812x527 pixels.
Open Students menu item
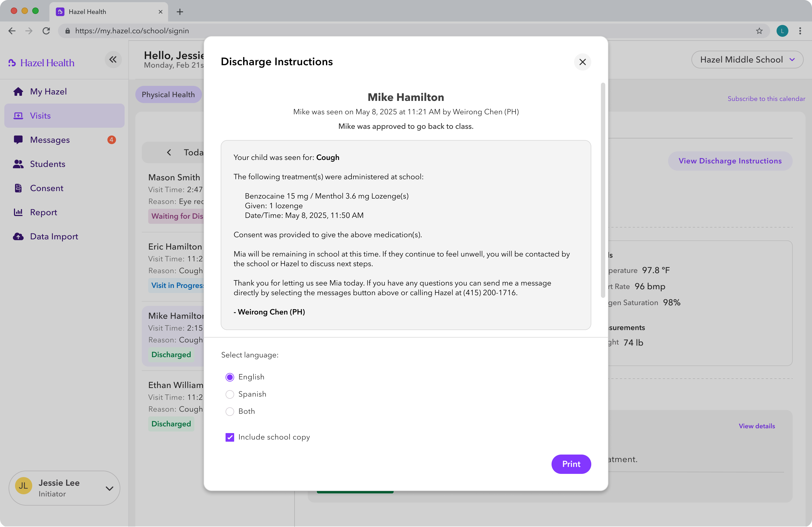click(64, 164)
